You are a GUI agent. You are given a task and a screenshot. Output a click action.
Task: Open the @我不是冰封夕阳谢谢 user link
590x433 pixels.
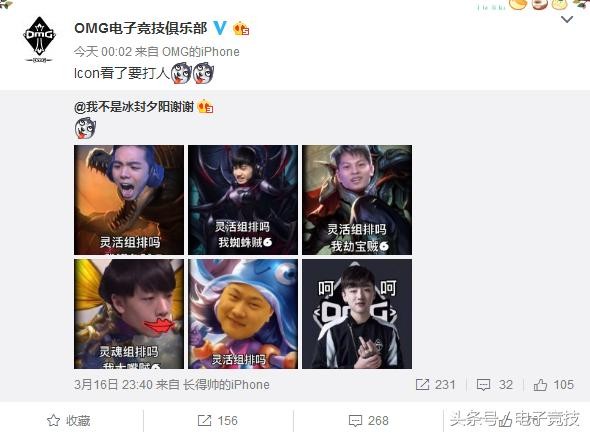pyautogui.click(x=134, y=107)
